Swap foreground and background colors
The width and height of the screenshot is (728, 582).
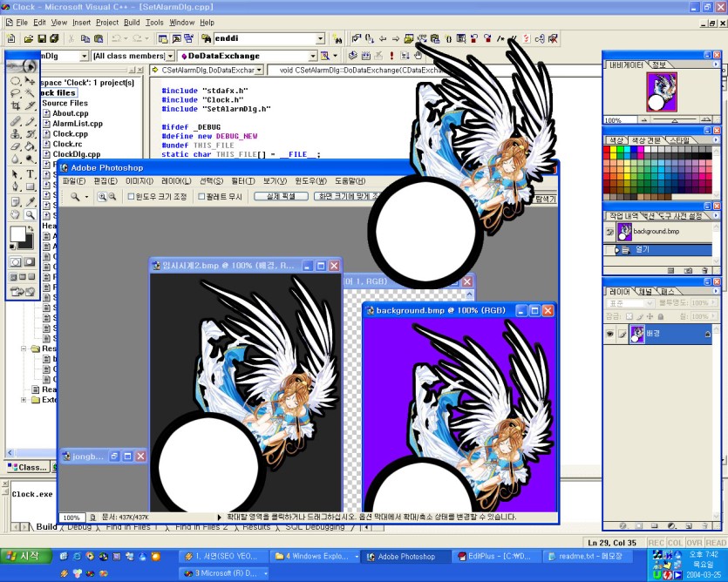(31, 228)
